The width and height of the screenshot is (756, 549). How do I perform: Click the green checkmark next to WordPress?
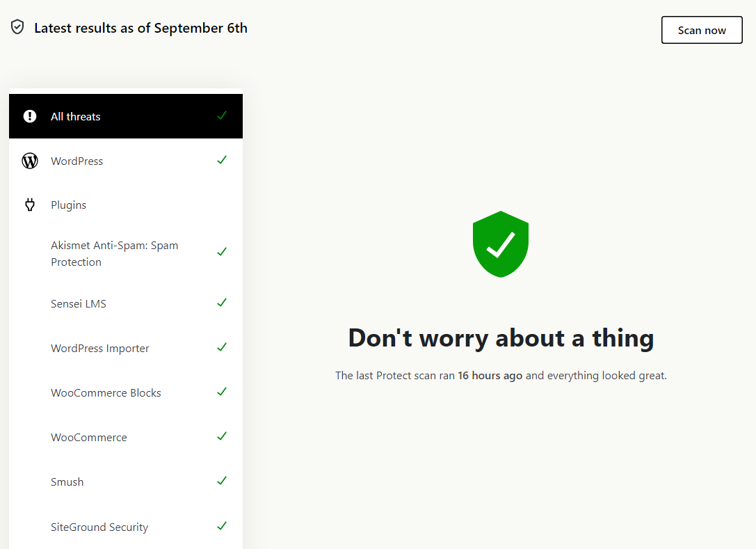pyautogui.click(x=221, y=159)
